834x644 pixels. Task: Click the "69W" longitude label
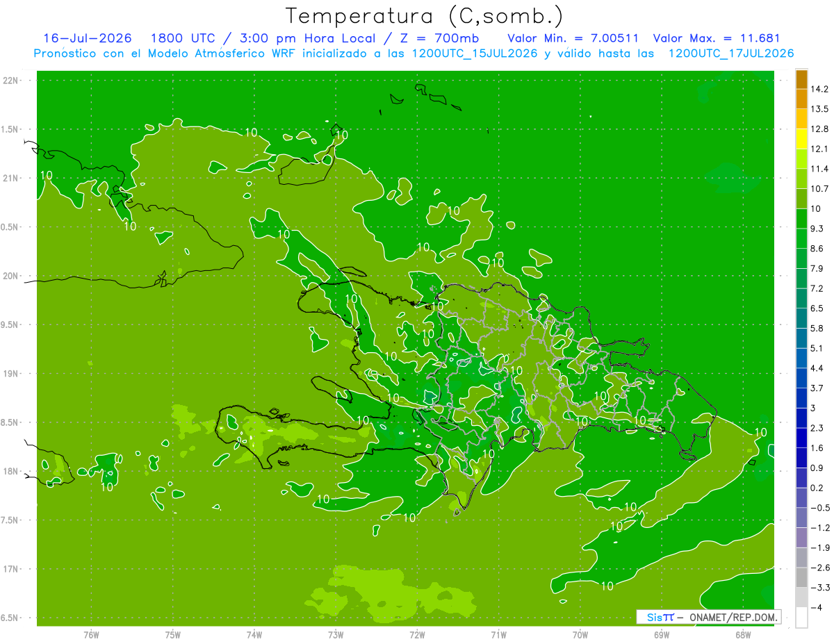662,634
